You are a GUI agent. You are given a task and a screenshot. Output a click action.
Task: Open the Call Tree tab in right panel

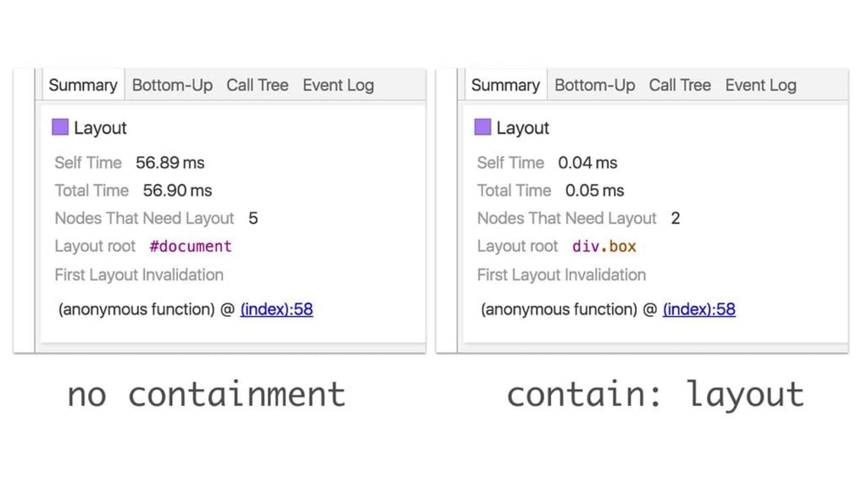pos(680,85)
